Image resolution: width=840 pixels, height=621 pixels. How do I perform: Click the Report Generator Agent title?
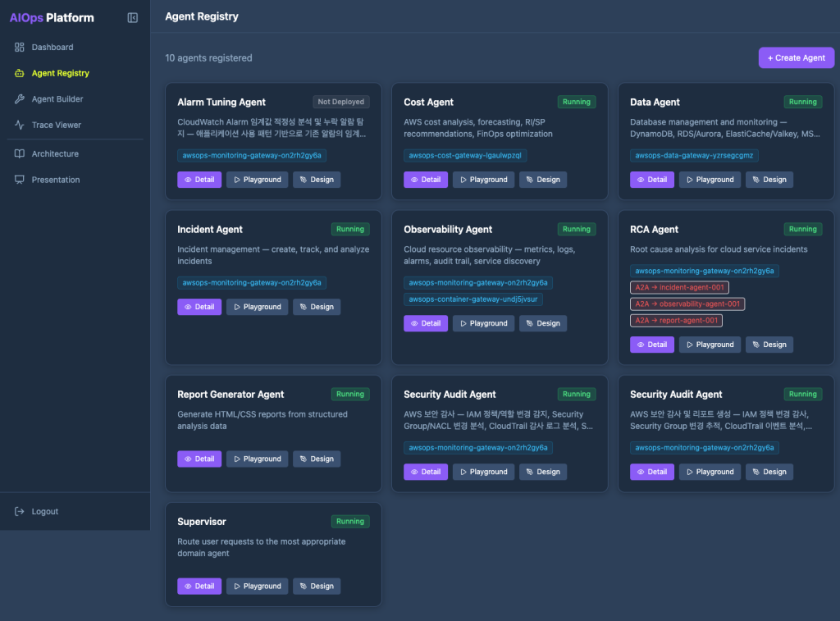(231, 395)
